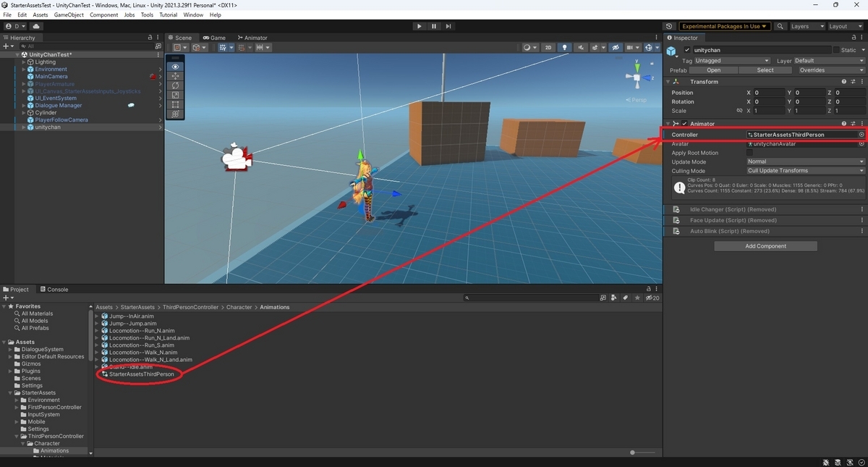This screenshot has height=467, width=868.
Task: Click the Rotation Y input field
Action: [x=810, y=101]
